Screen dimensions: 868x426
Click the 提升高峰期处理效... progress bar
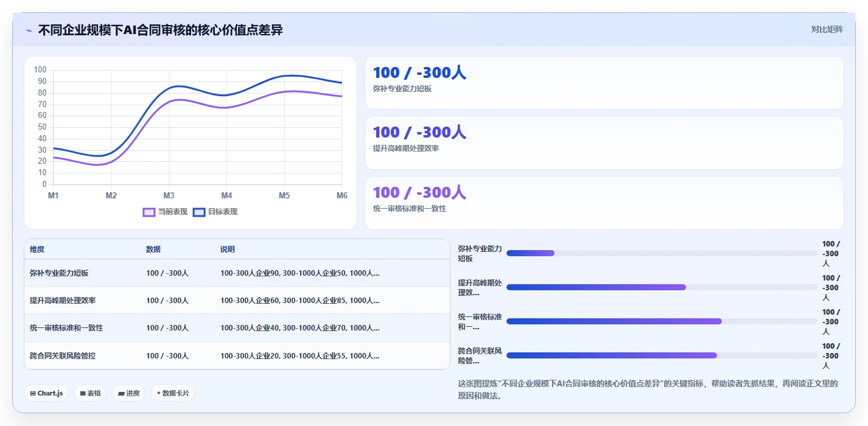coord(662,287)
